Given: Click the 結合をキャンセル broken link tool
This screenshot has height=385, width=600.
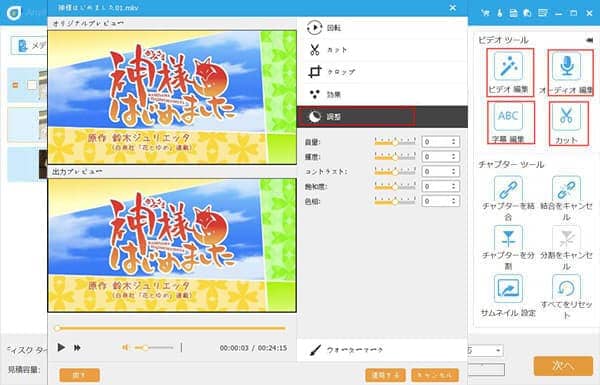Looking at the screenshot, I should (567, 198).
